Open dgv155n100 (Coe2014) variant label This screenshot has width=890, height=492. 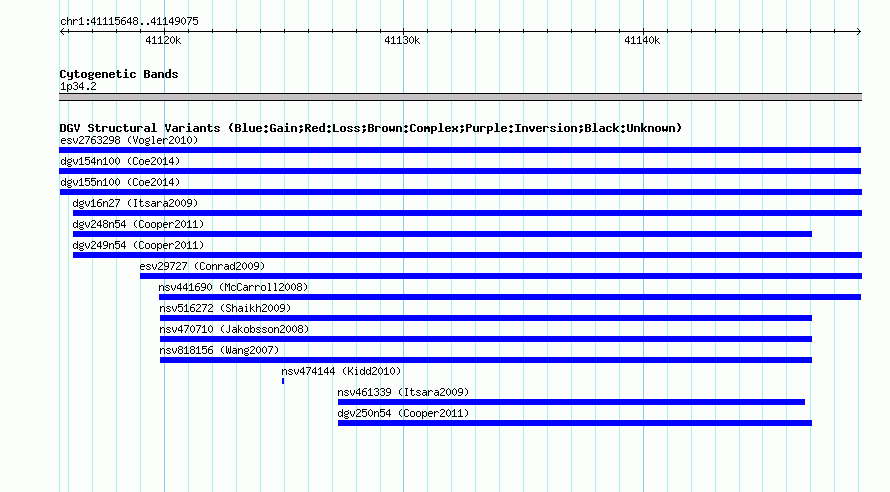(120, 182)
